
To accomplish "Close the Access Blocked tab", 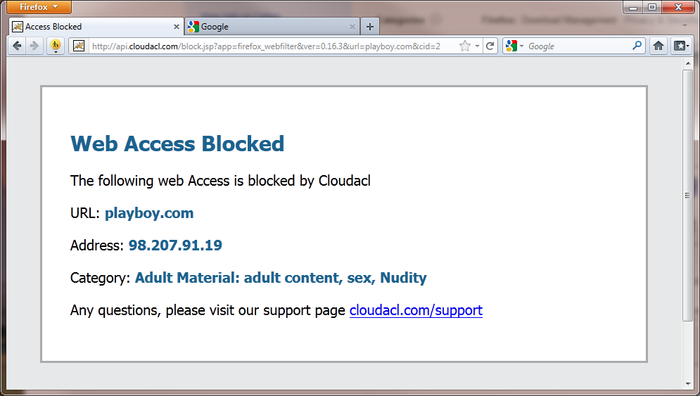I will pos(176,27).
